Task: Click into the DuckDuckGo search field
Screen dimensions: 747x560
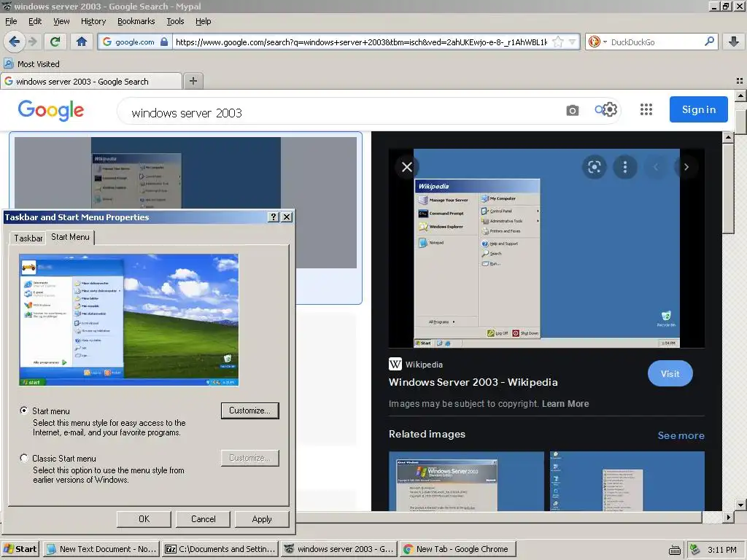Action: click(x=656, y=42)
